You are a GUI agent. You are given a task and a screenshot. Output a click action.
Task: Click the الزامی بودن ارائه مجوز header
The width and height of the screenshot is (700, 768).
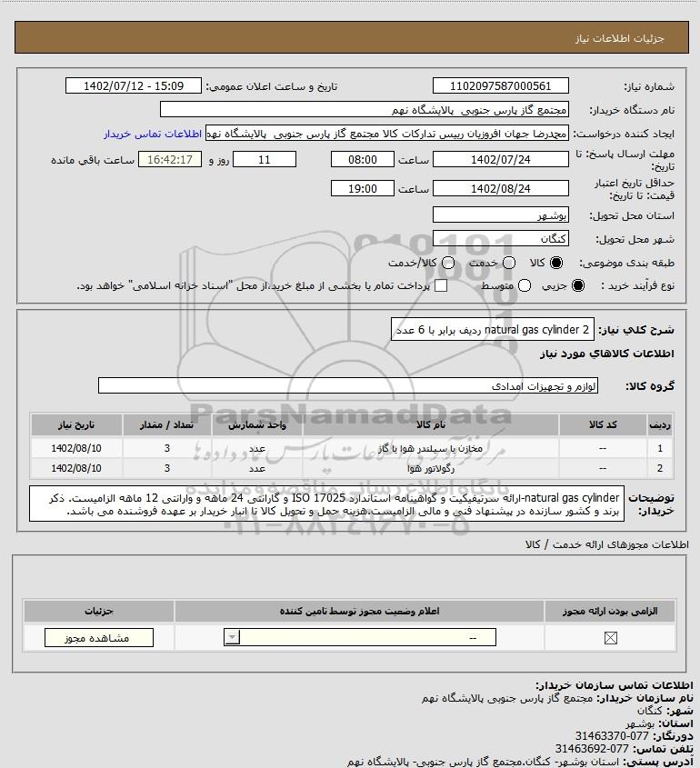point(610,612)
